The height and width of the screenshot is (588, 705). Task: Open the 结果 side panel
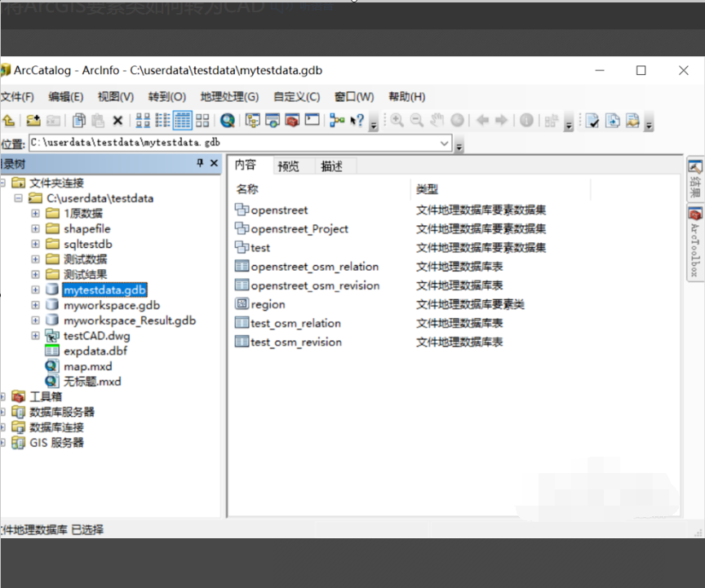(695, 179)
